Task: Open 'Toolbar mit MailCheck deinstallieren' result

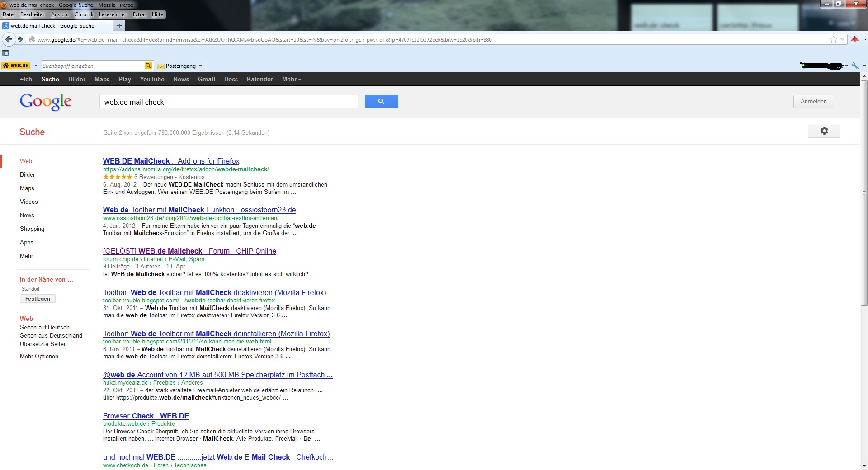Action: [x=217, y=334]
